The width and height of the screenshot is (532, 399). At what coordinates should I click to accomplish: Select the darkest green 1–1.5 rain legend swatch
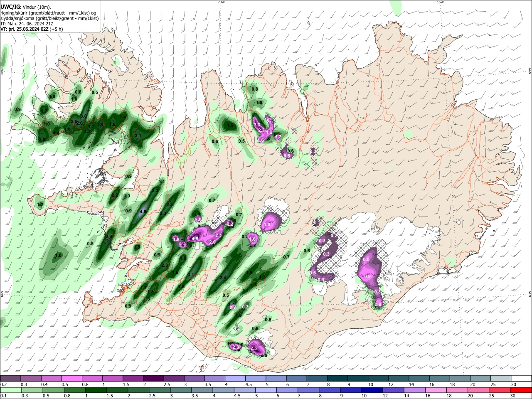tap(96, 390)
